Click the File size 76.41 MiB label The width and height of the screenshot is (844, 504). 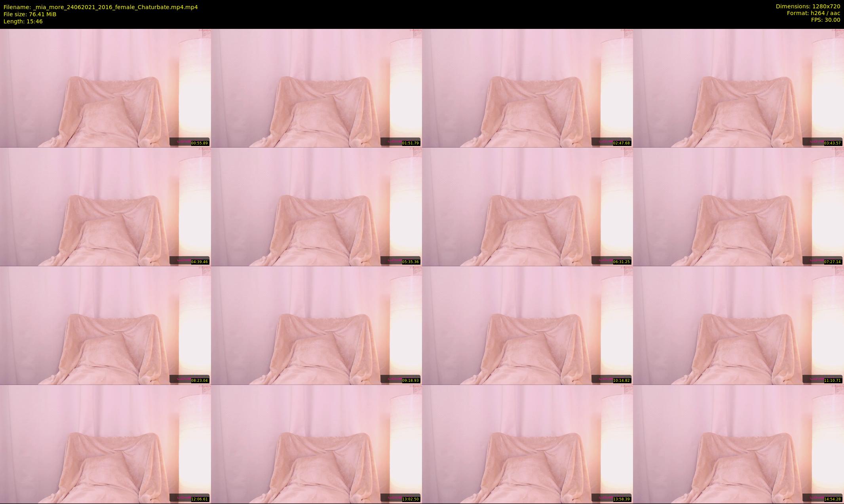click(x=30, y=14)
